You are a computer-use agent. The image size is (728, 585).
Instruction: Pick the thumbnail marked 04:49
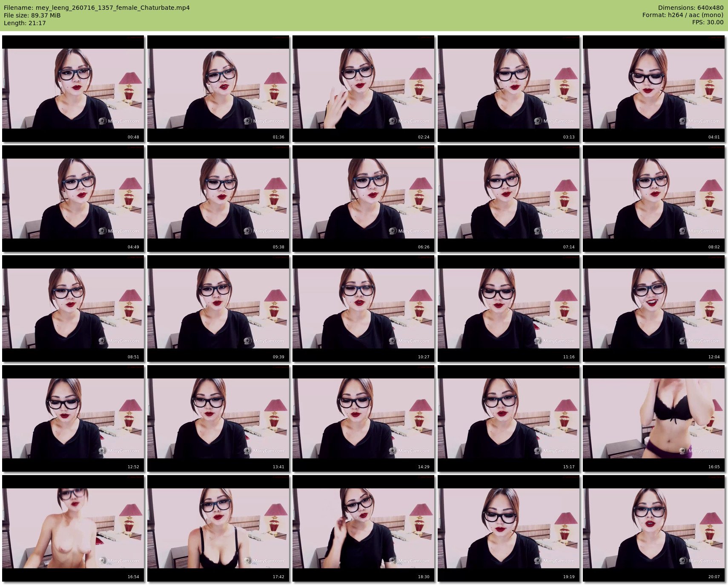[x=73, y=199]
